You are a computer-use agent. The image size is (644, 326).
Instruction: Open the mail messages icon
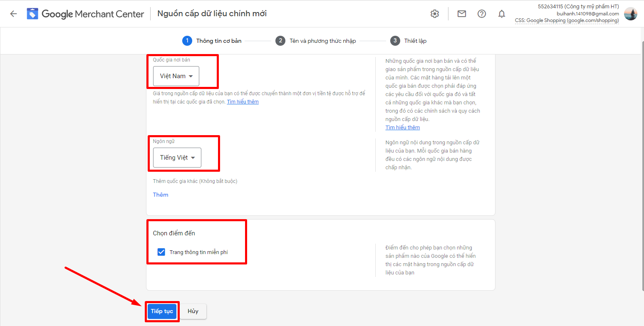(462, 14)
